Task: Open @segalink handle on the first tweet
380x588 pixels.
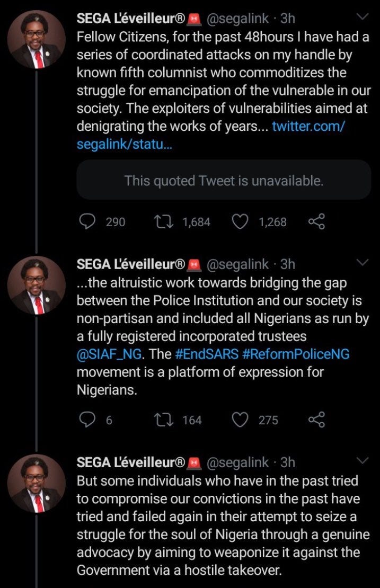Action: pos(236,19)
